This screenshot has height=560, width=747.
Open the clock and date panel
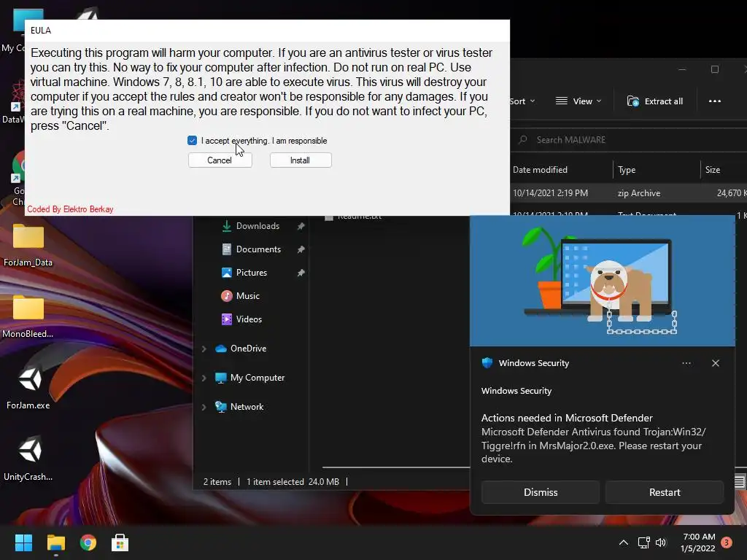(x=698, y=542)
